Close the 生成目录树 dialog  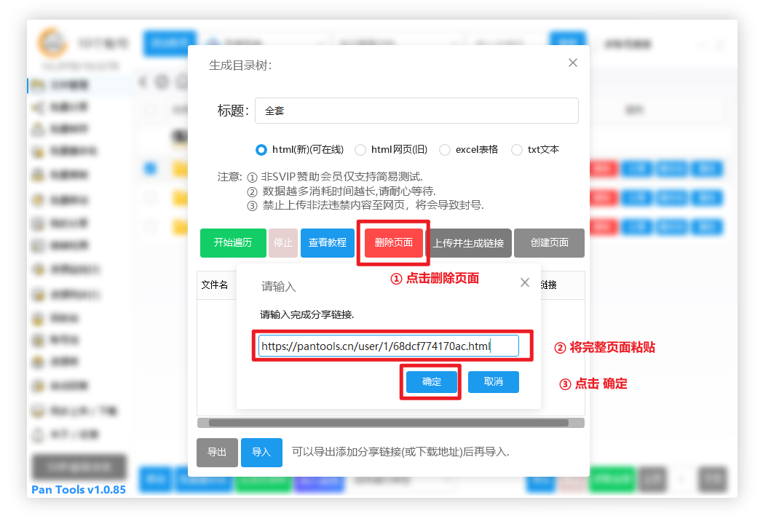(x=573, y=63)
